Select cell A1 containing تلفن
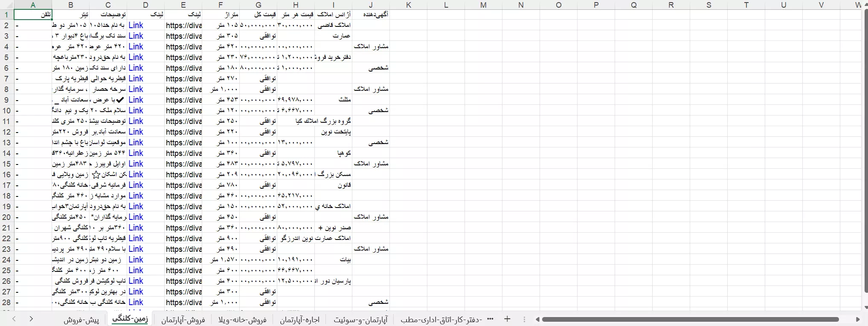This screenshot has height=326, width=868. [x=33, y=15]
